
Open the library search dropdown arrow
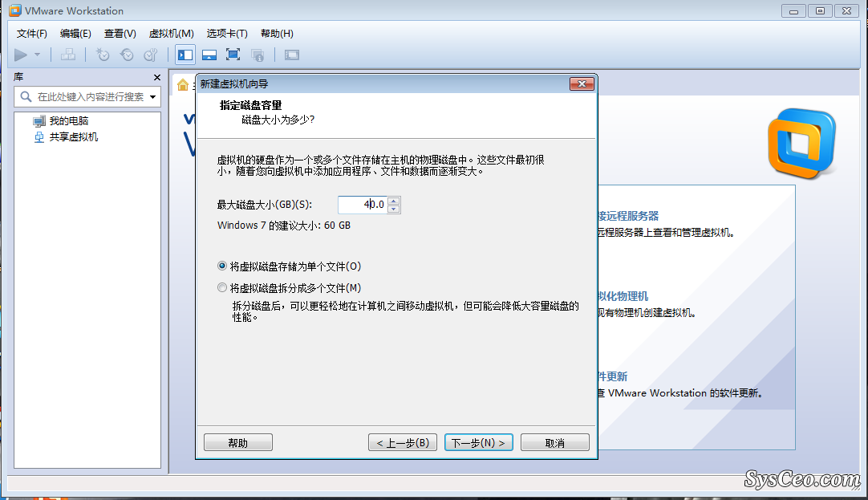pos(152,97)
